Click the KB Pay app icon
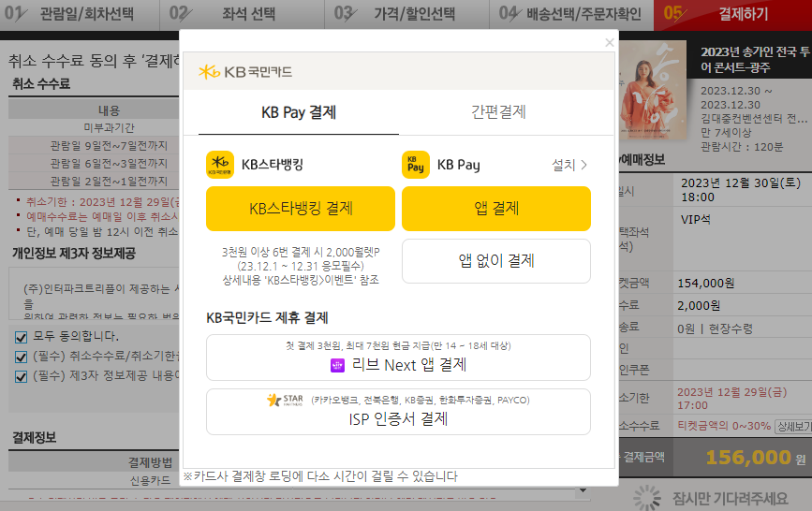The width and height of the screenshot is (812, 511). (x=416, y=165)
